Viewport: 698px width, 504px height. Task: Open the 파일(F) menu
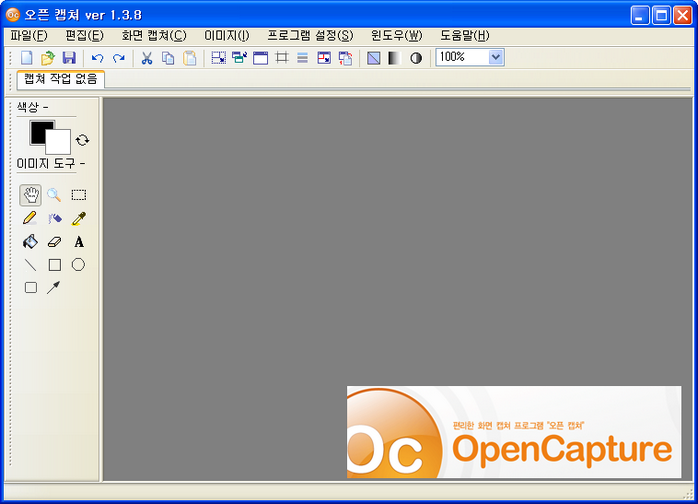[29, 36]
